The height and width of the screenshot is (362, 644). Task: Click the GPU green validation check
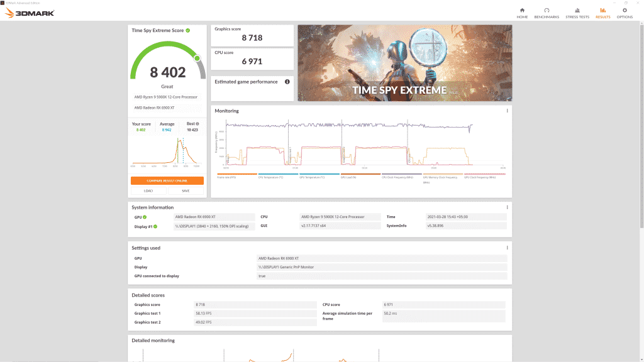click(145, 217)
